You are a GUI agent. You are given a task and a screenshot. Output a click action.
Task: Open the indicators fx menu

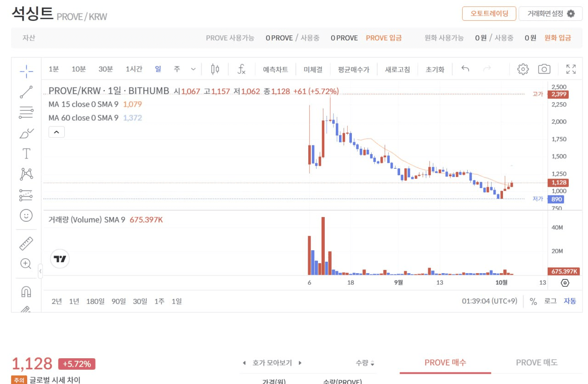coord(241,69)
